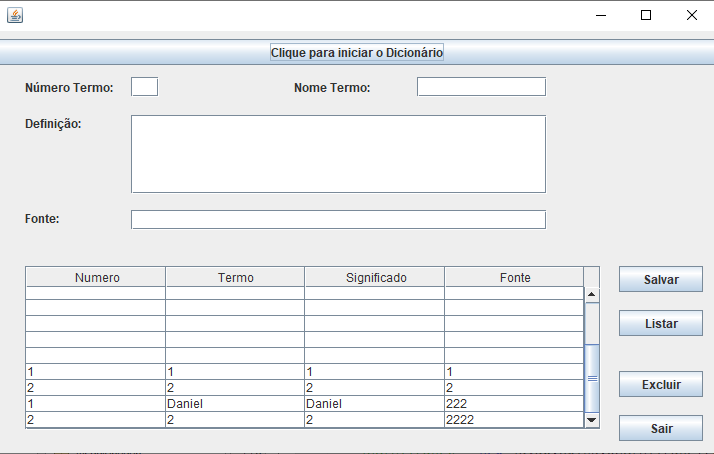This screenshot has width=714, height=454.
Task: Click the Excluir button
Action: coord(661,384)
